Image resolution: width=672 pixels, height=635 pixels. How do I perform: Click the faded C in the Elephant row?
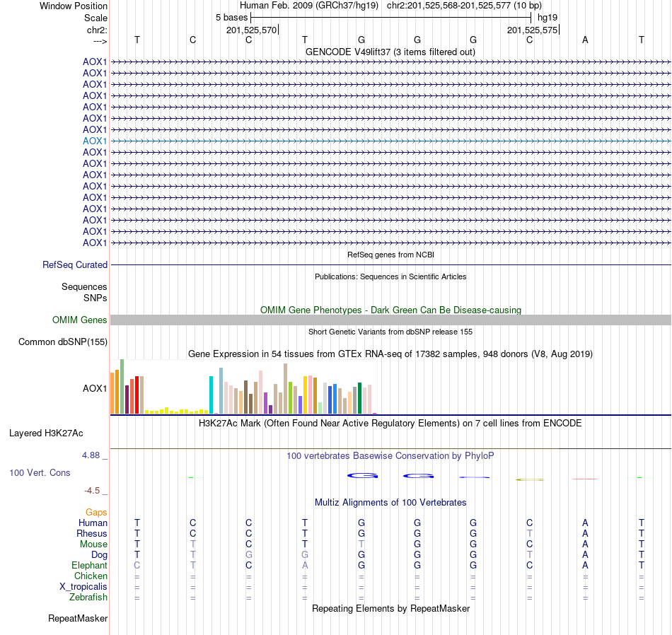point(137,566)
